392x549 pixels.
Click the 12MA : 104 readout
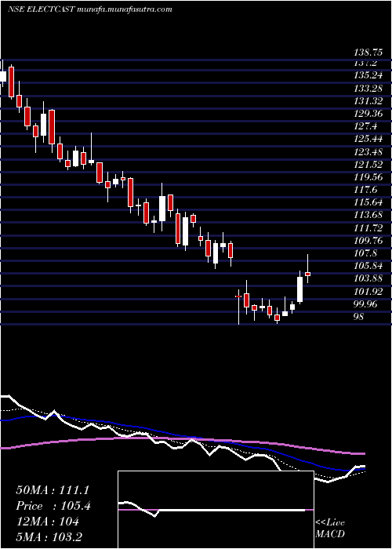pos(47,522)
